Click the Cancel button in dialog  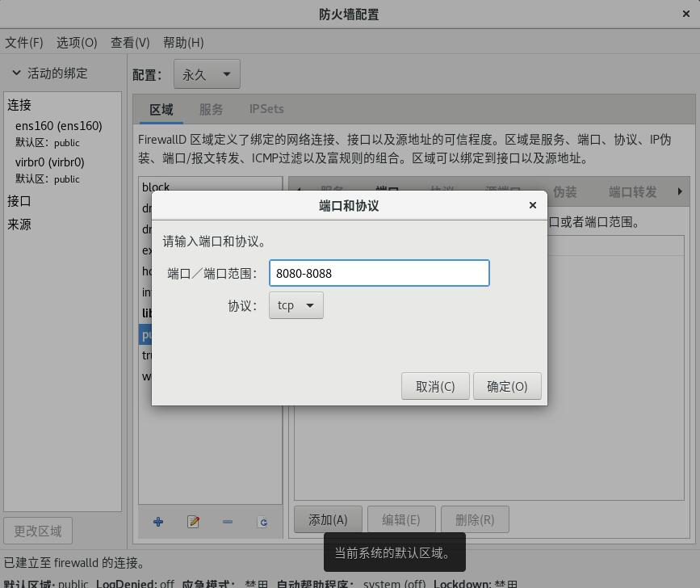435,386
